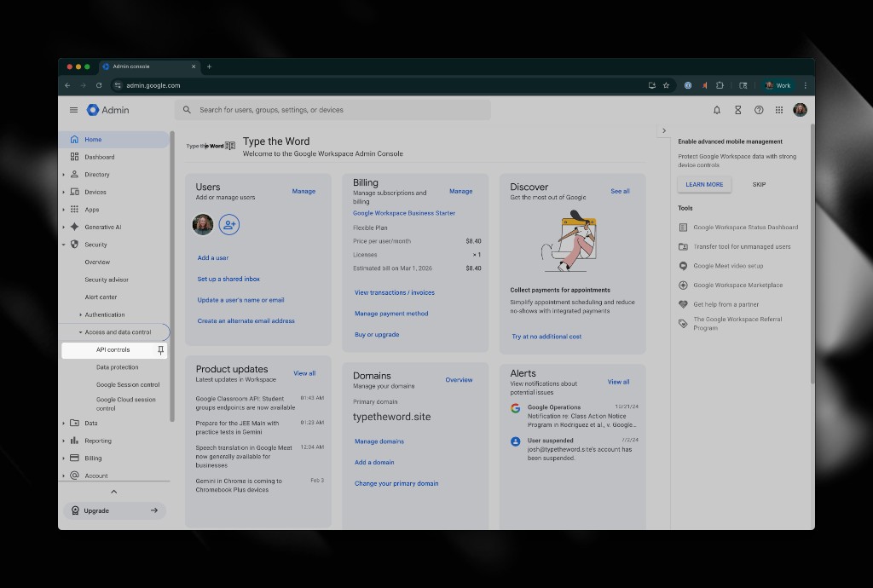Open The Google Workspace Referral Program

[731, 324]
